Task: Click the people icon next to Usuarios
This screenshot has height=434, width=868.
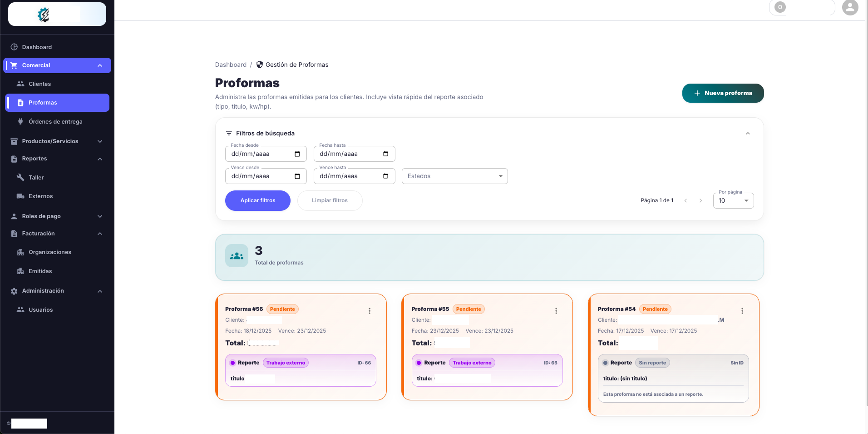Action: click(x=20, y=309)
